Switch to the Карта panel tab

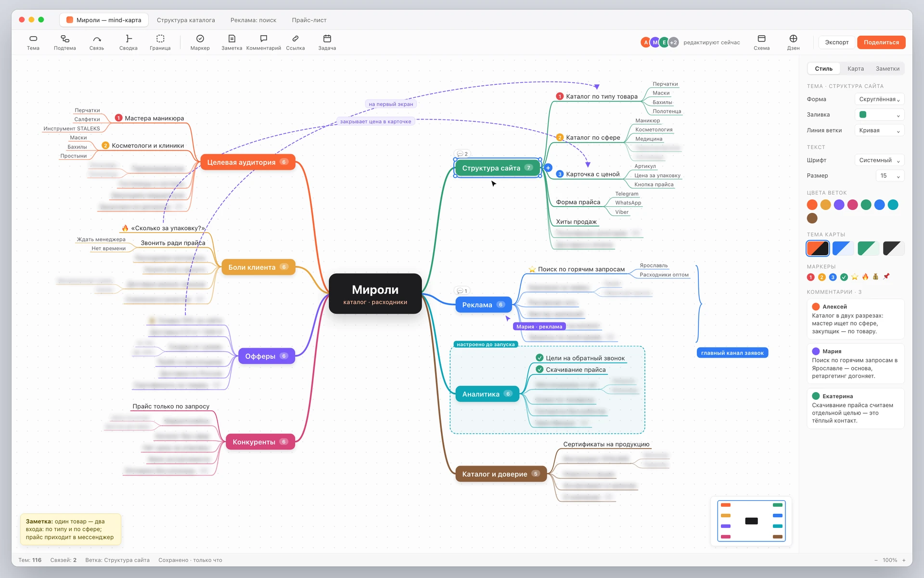pos(855,69)
